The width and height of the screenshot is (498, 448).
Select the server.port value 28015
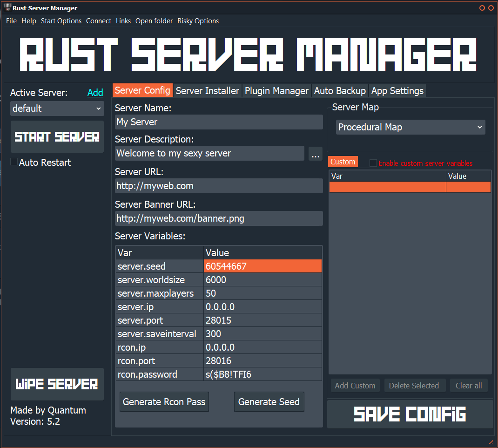[262, 320]
